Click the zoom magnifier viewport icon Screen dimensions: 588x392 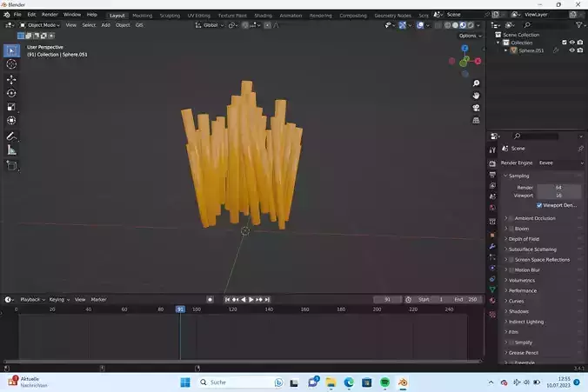[x=476, y=83]
